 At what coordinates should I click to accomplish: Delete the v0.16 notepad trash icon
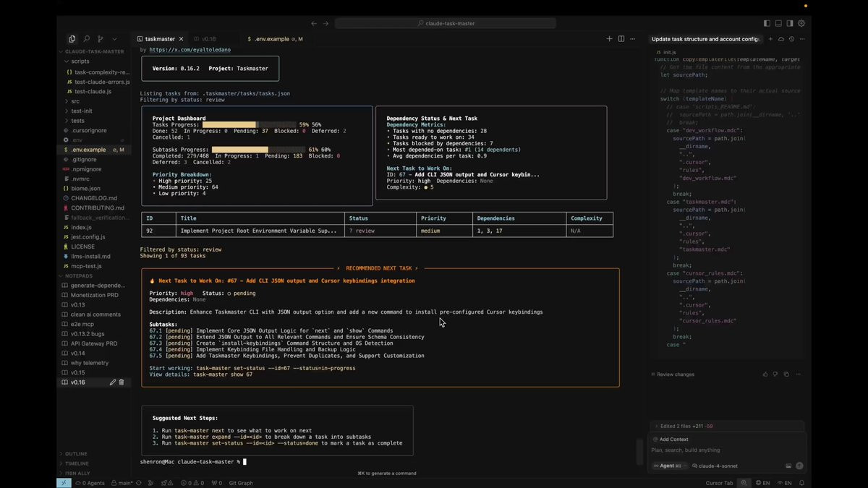(x=122, y=382)
